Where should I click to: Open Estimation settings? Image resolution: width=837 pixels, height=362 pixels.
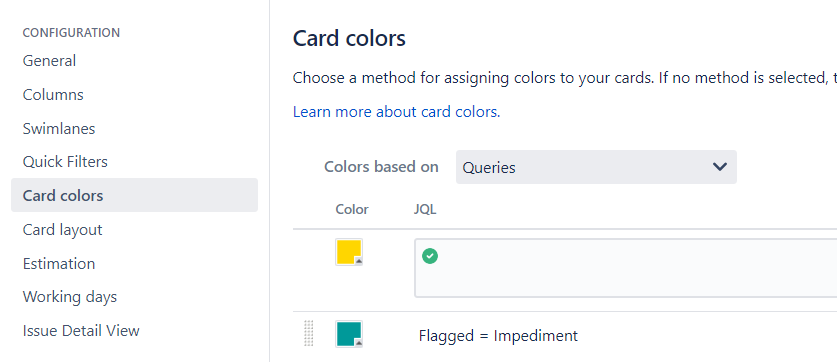(59, 264)
